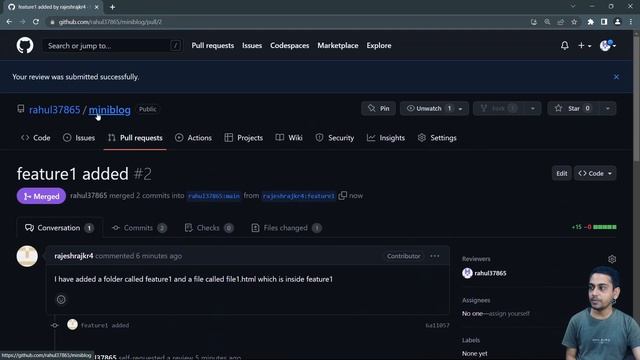Expand the Fork dropdown arrow
640x360 pixels.
click(533, 109)
